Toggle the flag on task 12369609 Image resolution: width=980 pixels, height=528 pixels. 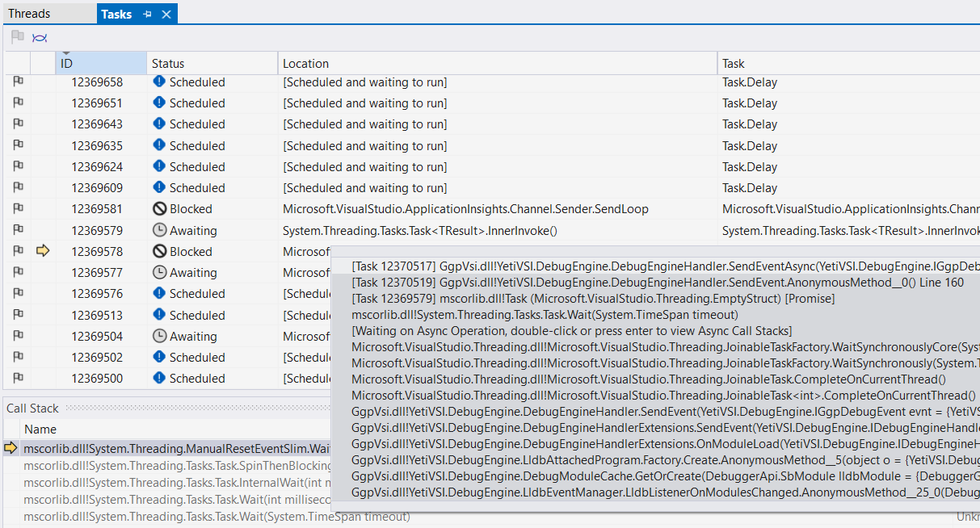(18, 187)
